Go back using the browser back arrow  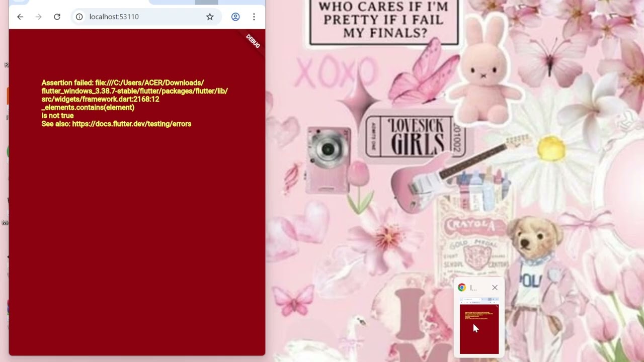tap(20, 17)
